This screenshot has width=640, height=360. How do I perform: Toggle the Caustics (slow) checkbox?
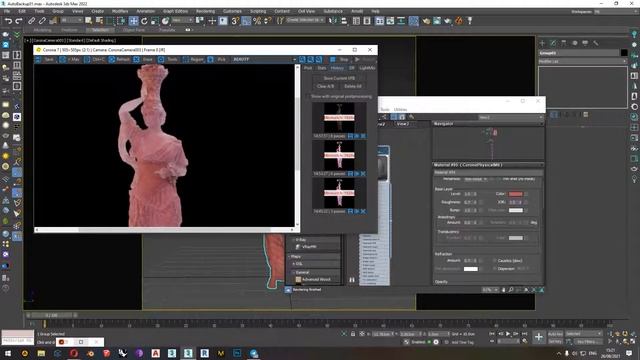(x=495, y=260)
